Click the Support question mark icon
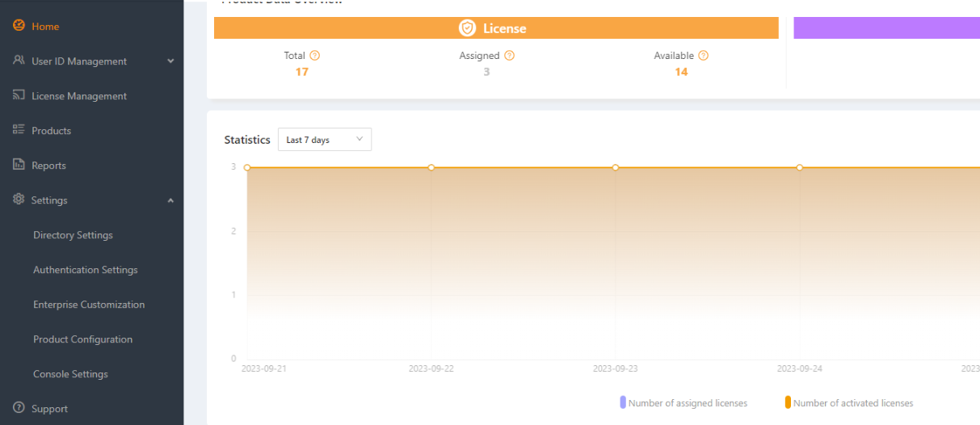Image resolution: width=980 pixels, height=425 pixels. (19, 408)
